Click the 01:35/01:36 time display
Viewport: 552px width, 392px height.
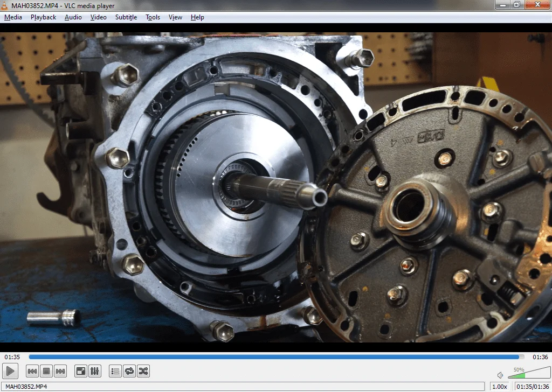point(532,387)
